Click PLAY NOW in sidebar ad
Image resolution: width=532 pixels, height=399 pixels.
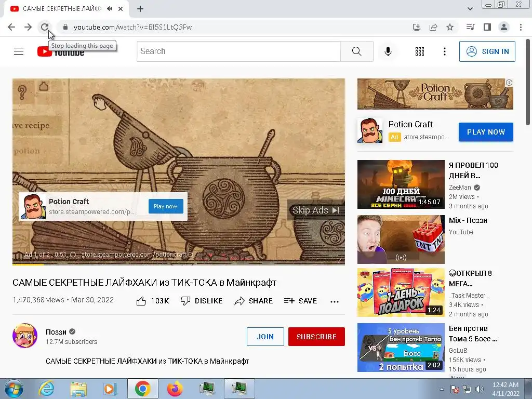pyautogui.click(x=486, y=132)
